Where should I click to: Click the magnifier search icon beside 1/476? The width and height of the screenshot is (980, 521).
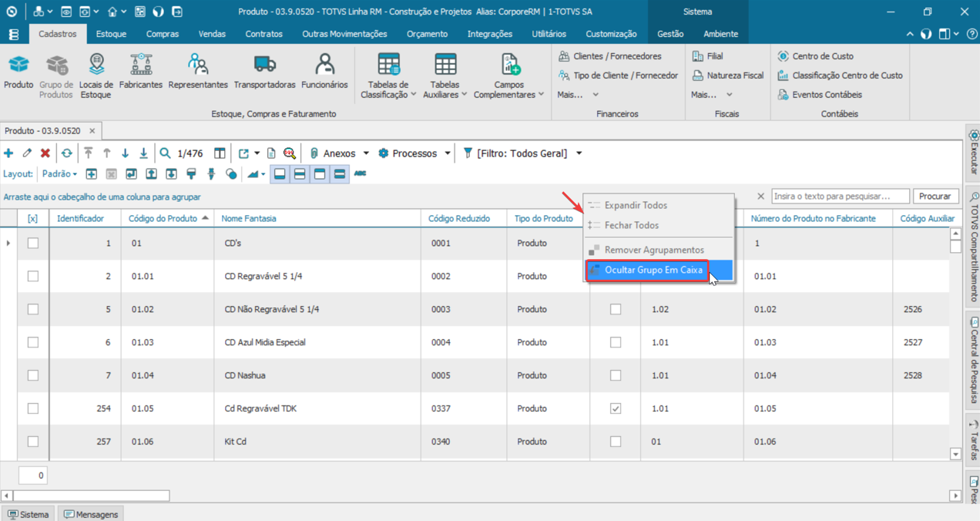click(165, 153)
